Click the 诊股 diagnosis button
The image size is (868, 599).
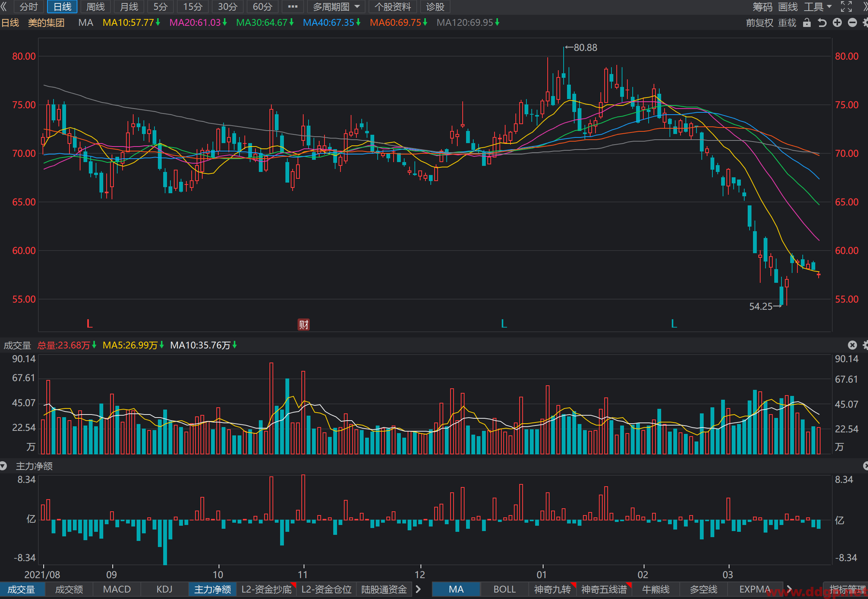point(435,6)
